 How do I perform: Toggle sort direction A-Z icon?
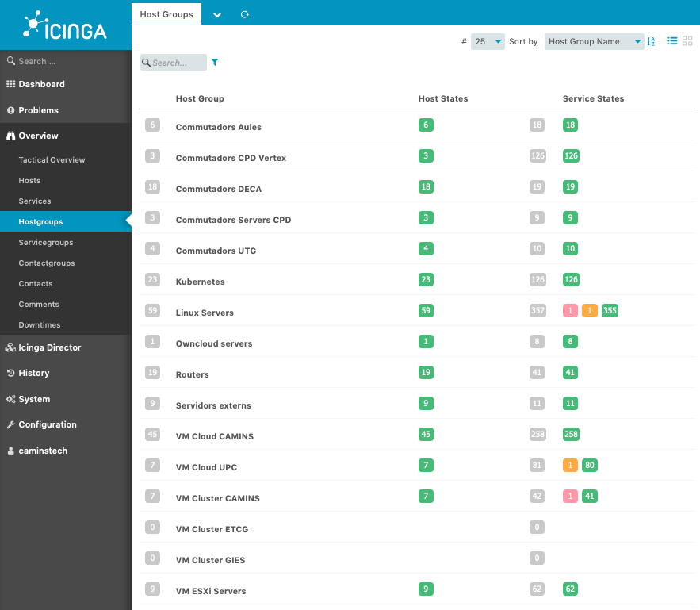[x=651, y=41]
